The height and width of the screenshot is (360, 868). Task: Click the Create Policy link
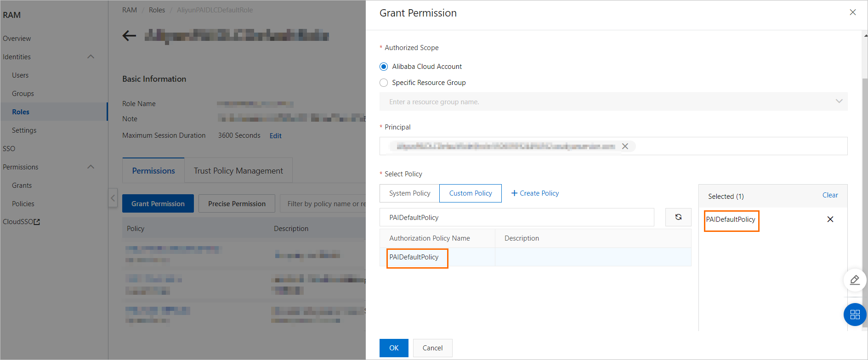click(x=535, y=193)
